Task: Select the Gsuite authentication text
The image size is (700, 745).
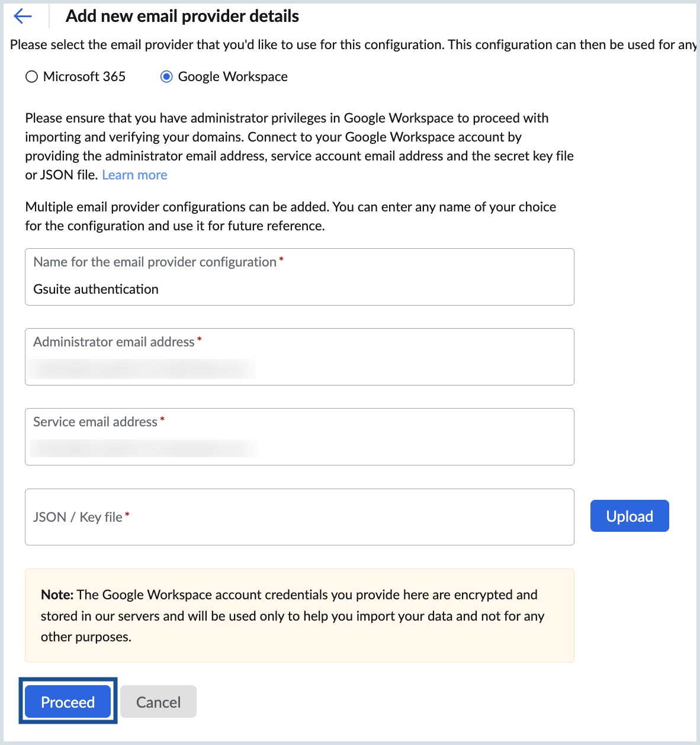Action: 96,289
